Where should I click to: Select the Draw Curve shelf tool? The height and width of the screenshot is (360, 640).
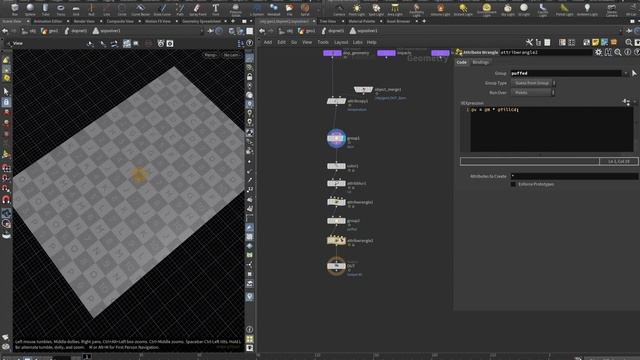click(x=162, y=9)
